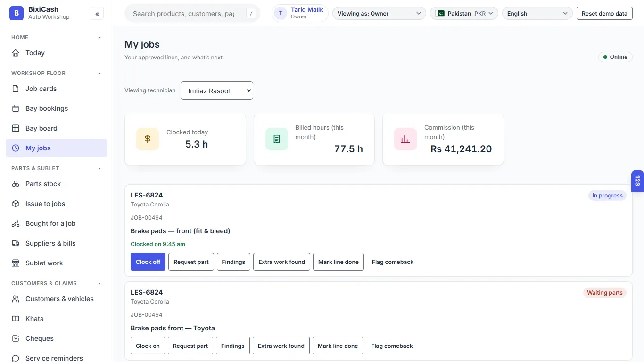Open the Viewing as: Owner dropdown

(x=379, y=14)
